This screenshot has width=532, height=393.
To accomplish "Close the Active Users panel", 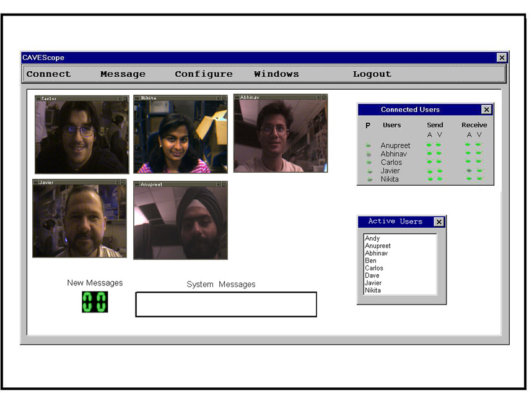I will point(438,222).
